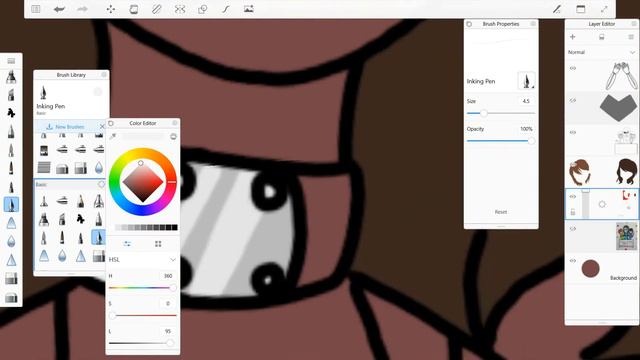Close the Brush Properties panel
This screenshot has width=640, height=360.
533,24
